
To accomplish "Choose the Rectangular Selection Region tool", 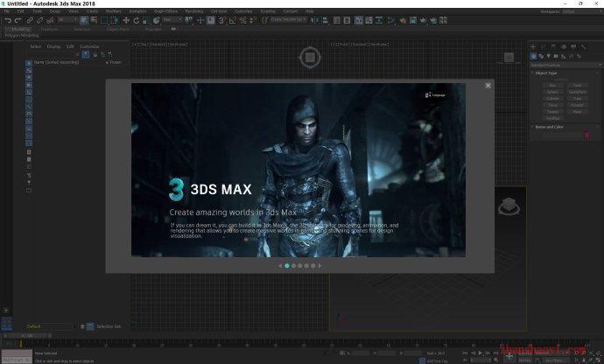I will click(x=104, y=20).
